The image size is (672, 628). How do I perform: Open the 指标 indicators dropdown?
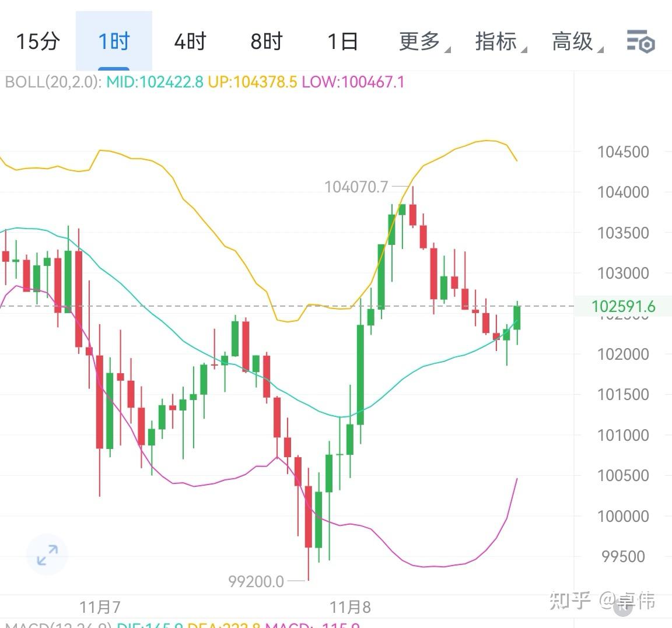(496, 41)
